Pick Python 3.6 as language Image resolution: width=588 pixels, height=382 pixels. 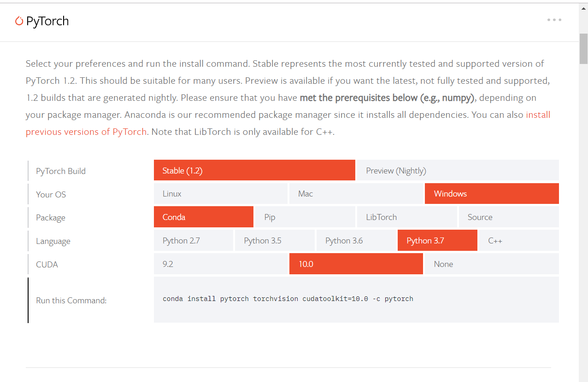(356, 241)
